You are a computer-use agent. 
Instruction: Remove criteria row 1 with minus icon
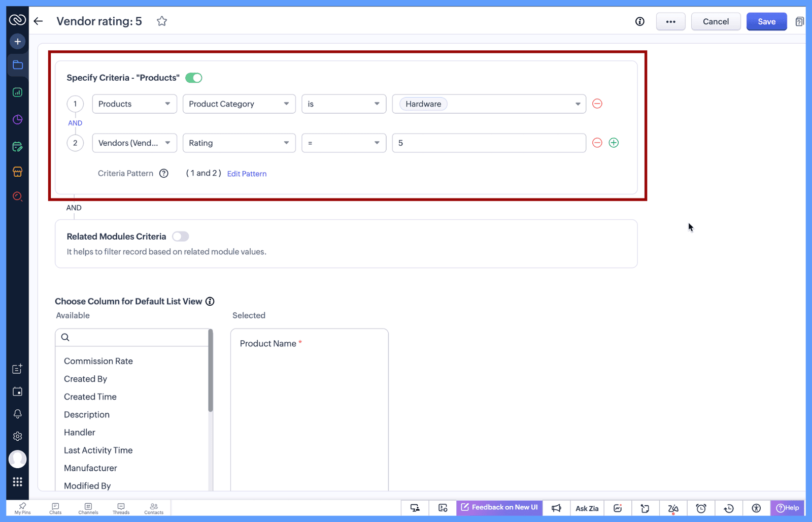tap(597, 104)
